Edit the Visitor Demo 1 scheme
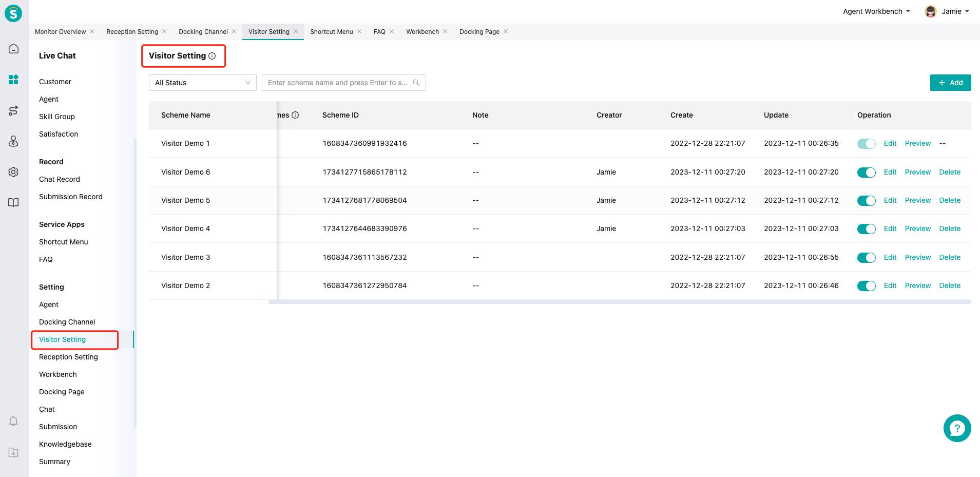 tap(890, 143)
